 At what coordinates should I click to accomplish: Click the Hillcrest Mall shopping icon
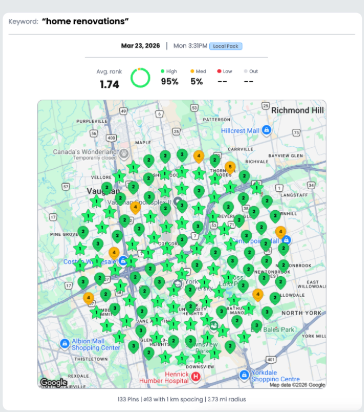click(x=266, y=130)
